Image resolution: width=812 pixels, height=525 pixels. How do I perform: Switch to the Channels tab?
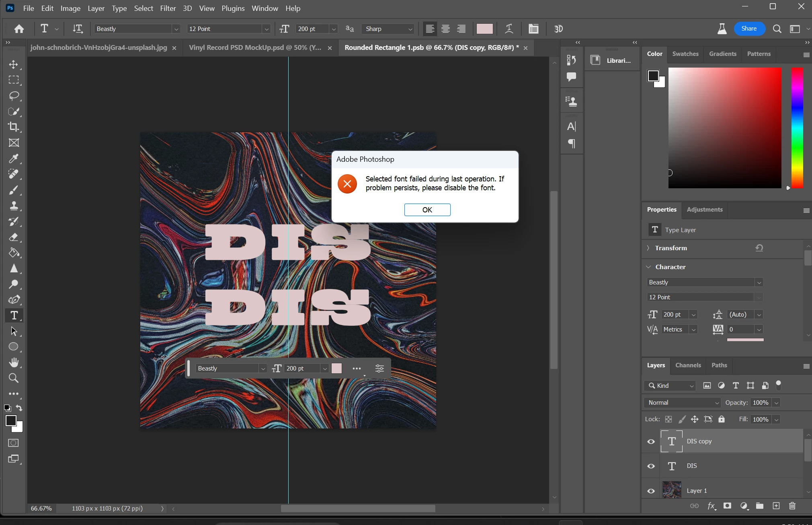click(x=688, y=365)
